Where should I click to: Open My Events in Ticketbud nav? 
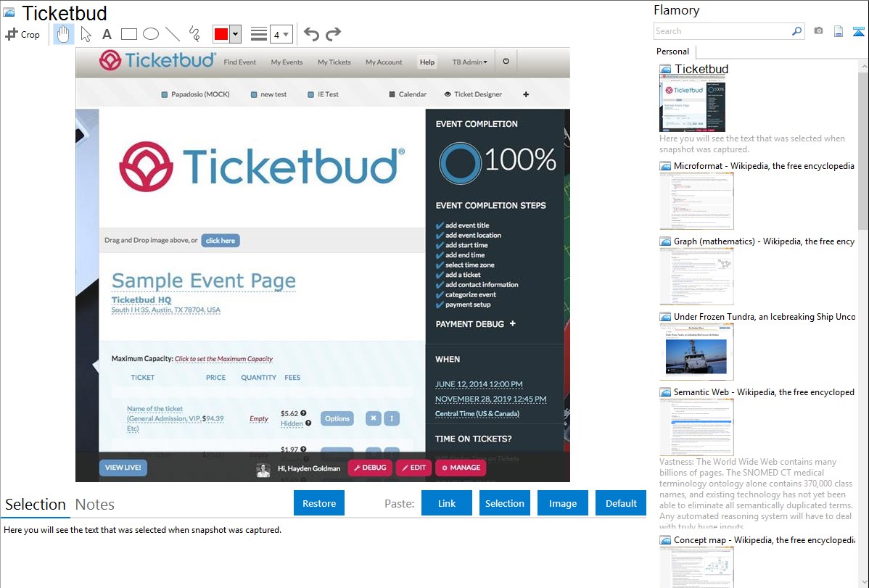[287, 62]
